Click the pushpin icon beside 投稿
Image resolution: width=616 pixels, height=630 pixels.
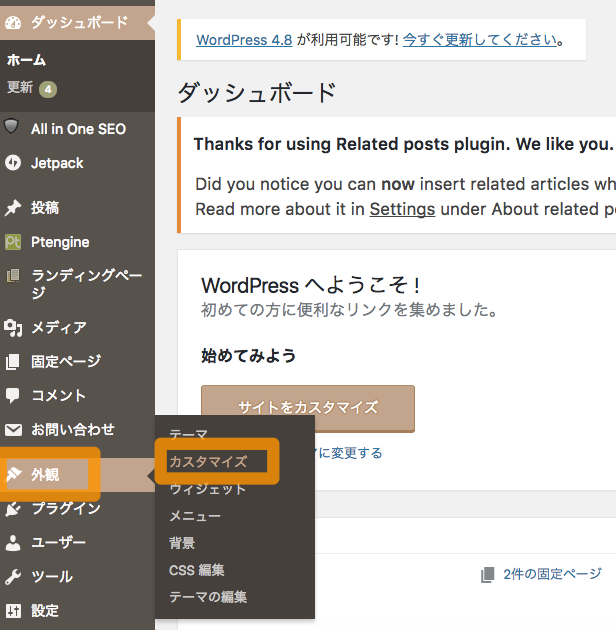(x=13, y=208)
